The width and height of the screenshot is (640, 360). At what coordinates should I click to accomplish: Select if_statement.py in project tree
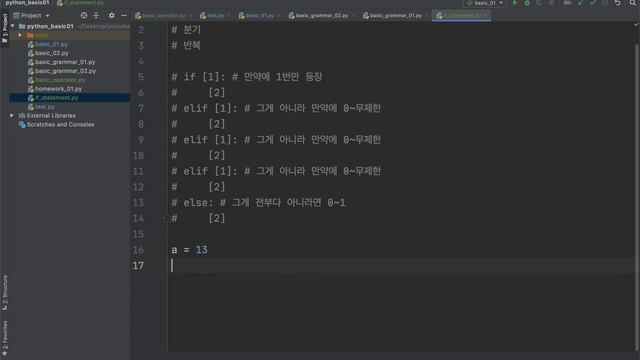point(56,98)
